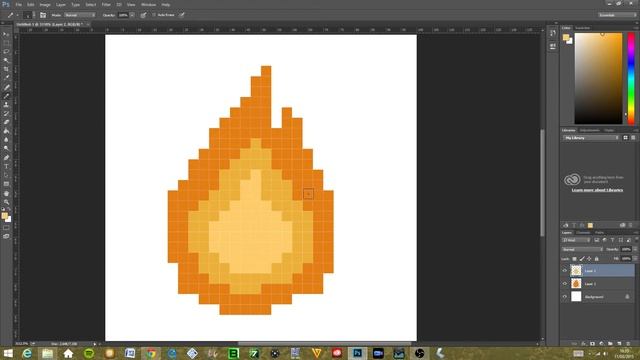Viewport: 640px width, 360px height.
Task: Click the foreground color swatch in toolbox
Action: click(4, 216)
